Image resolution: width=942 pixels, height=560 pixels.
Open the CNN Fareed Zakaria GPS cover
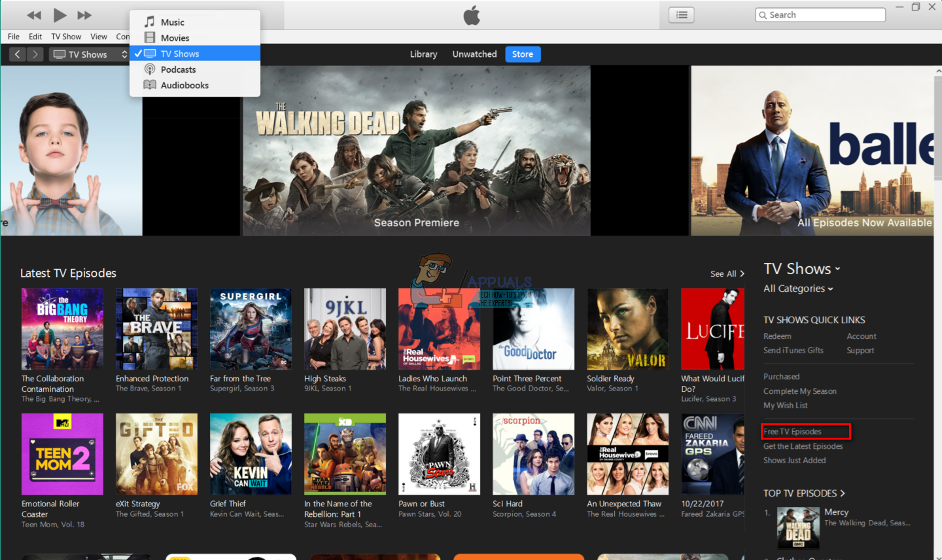pyautogui.click(x=712, y=454)
